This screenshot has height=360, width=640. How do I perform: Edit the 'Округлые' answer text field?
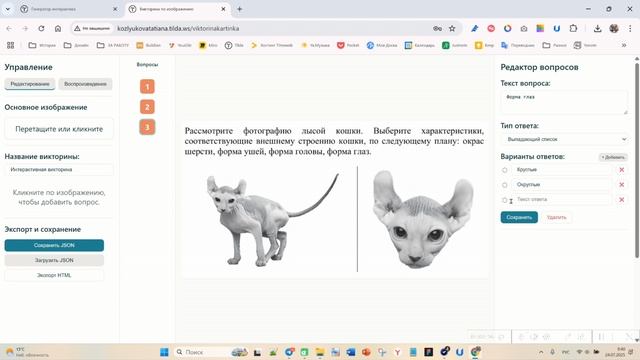click(562, 184)
